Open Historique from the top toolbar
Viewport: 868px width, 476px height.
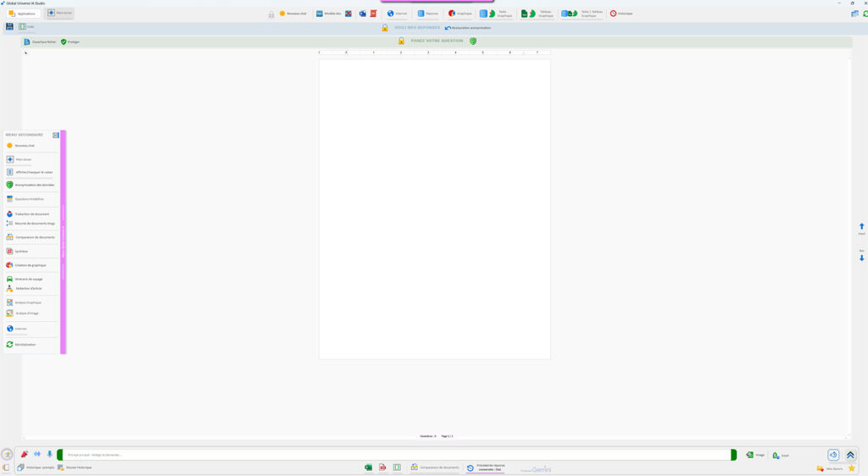pyautogui.click(x=621, y=14)
